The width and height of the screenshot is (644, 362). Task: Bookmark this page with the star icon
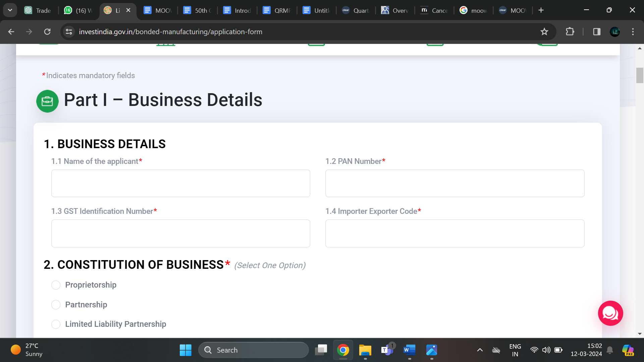544,32
